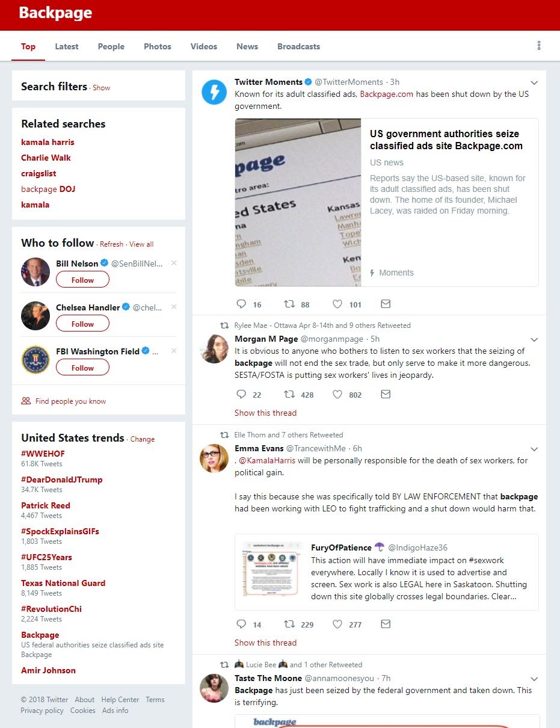This screenshot has height=728, width=560.
Task: Follow Bill Nelson
Action: point(82,280)
